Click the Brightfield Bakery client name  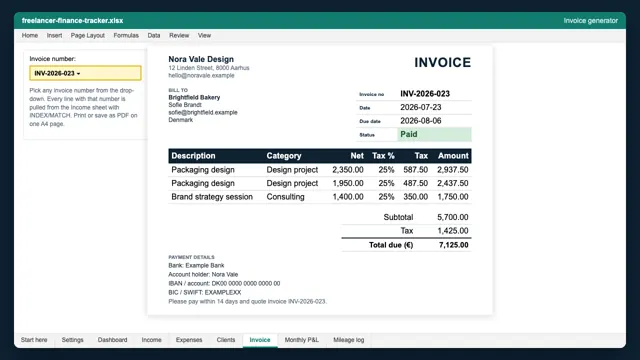pyautogui.click(x=194, y=97)
